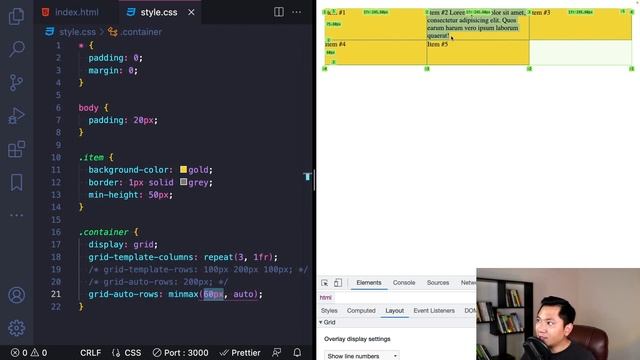Click the Item #3 grid cell in preview
Image resolution: width=640 pixels, height=360 pixels.
tap(580, 24)
